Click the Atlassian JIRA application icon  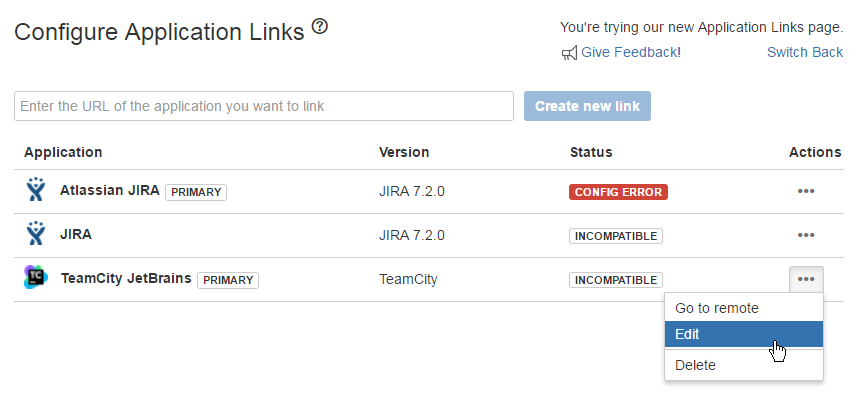pyautogui.click(x=36, y=190)
